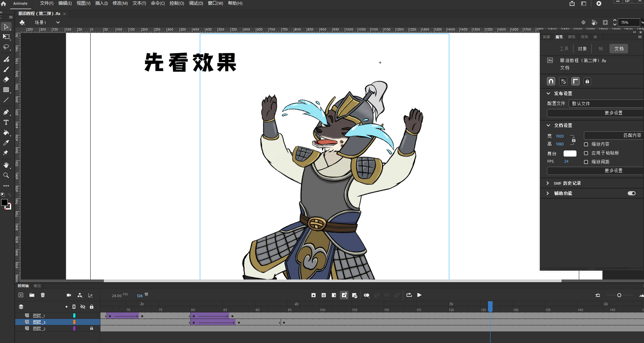
Task: Select the Eyedropper tool
Action: [6, 143]
